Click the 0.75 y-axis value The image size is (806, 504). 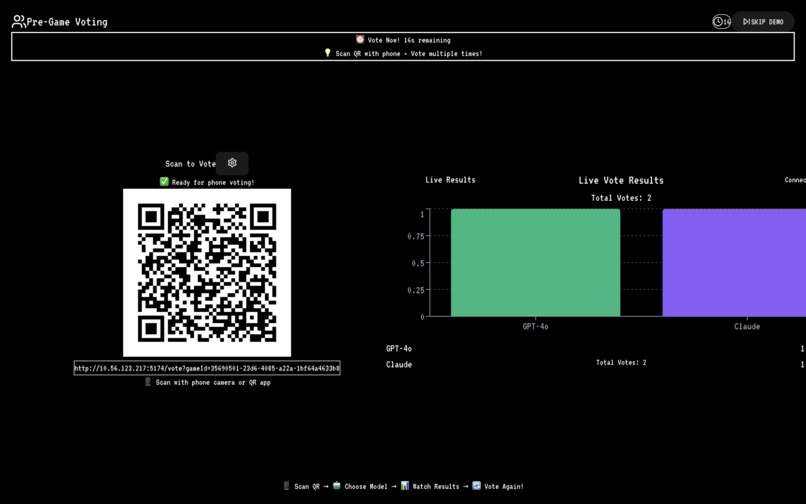pos(416,237)
